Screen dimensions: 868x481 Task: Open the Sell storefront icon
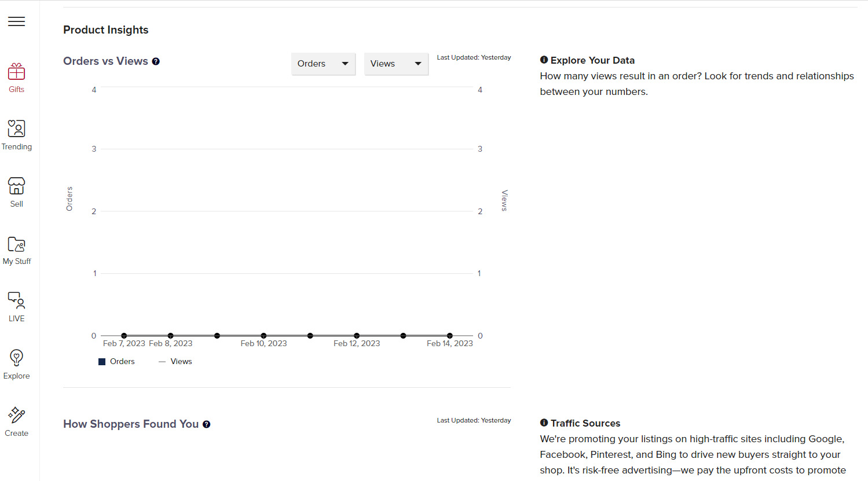[16, 186]
